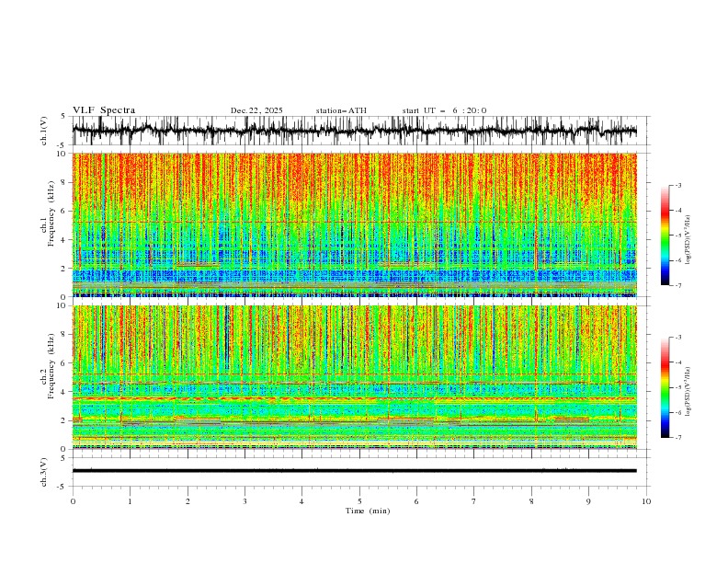Click the 'ch.1(V)' waveform axis label
This screenshot has width=728, height=563.
tap(44, 131)
